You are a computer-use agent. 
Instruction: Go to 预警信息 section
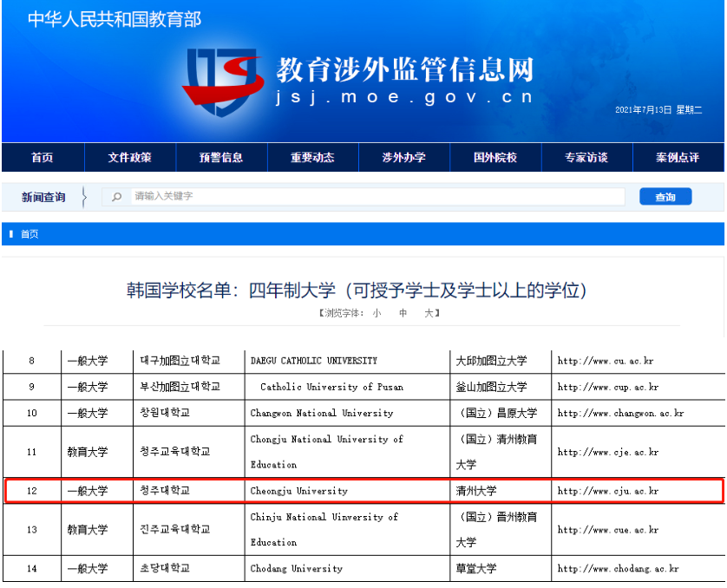click(221, 158)
